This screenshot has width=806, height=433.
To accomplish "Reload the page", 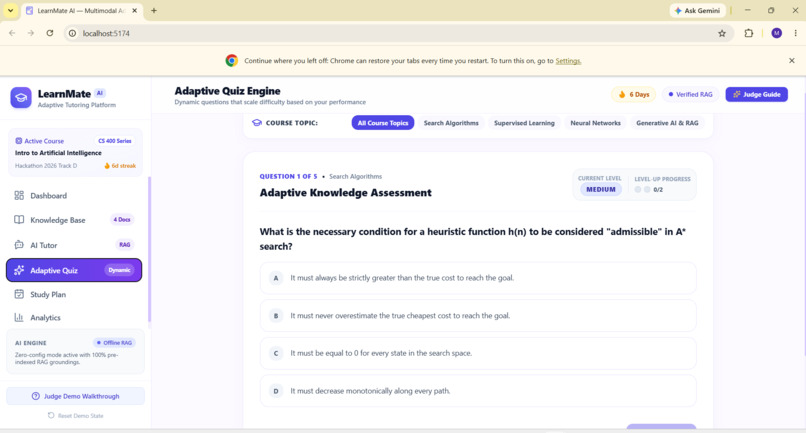I will (x=50, y=33).
